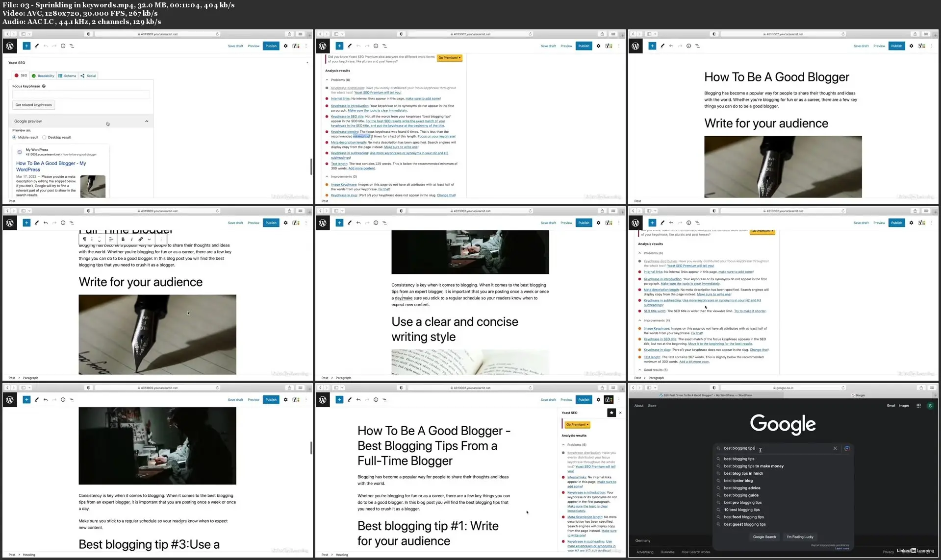Switch to the Readability tab
Viewport: 941px width, 560px height.
pyautogui.click(x=43, y=75)
